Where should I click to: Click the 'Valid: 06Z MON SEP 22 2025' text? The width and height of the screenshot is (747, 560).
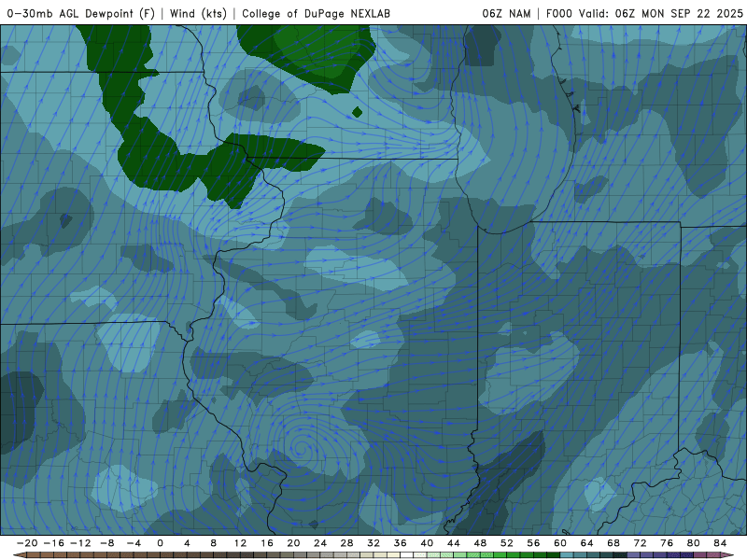click(x=661, y=13)
